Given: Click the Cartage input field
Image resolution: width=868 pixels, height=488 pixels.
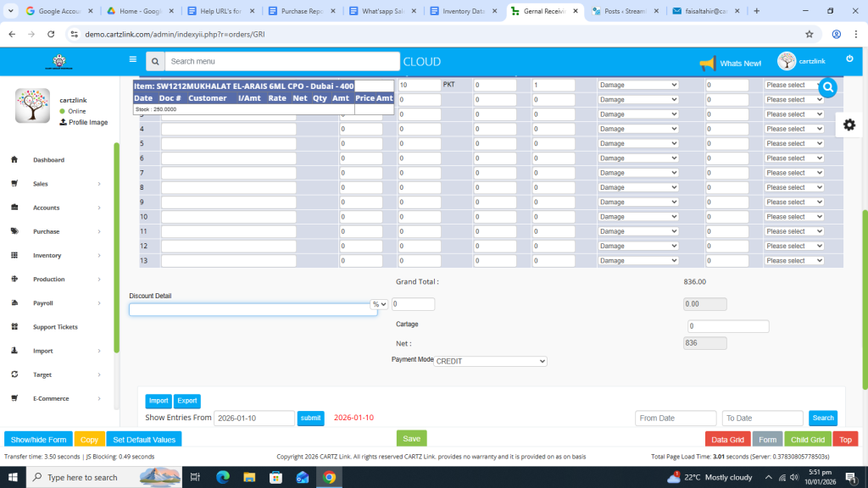Looking at the screenshot, I should [x=727, y=326].
